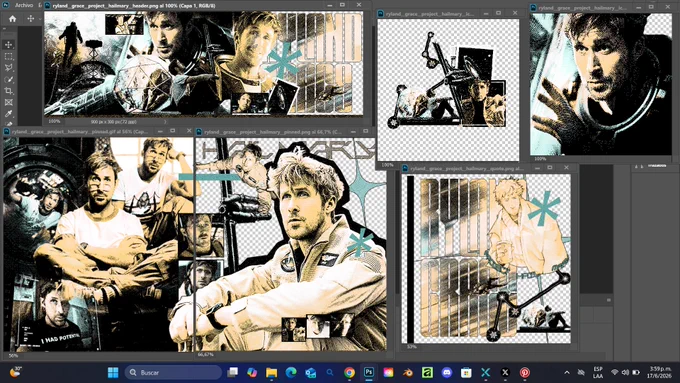Image resolution: width=680 pixels, height=383 pixels.
Task: Close the pinned.gif document window
Action: 189,131
